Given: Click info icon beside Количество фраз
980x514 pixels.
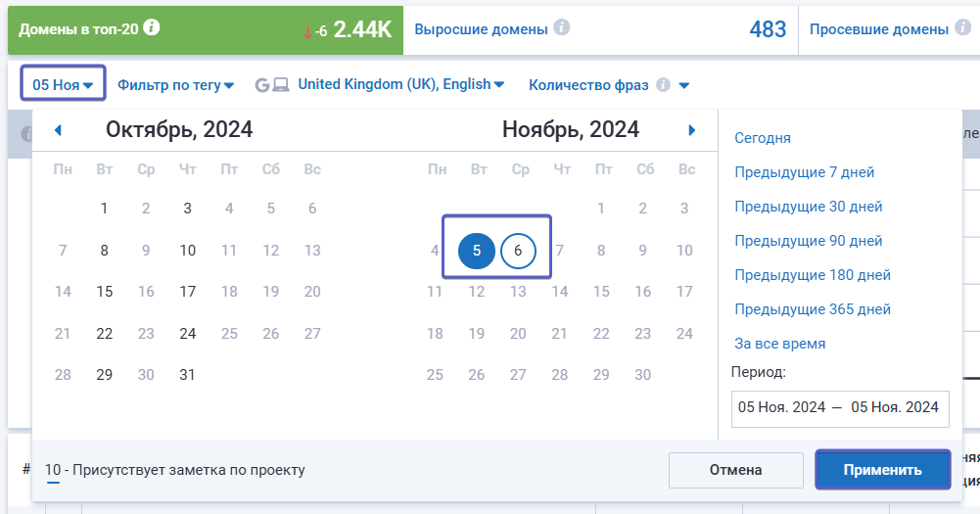Looking at the screenshot, I should [x=663, y=85].
